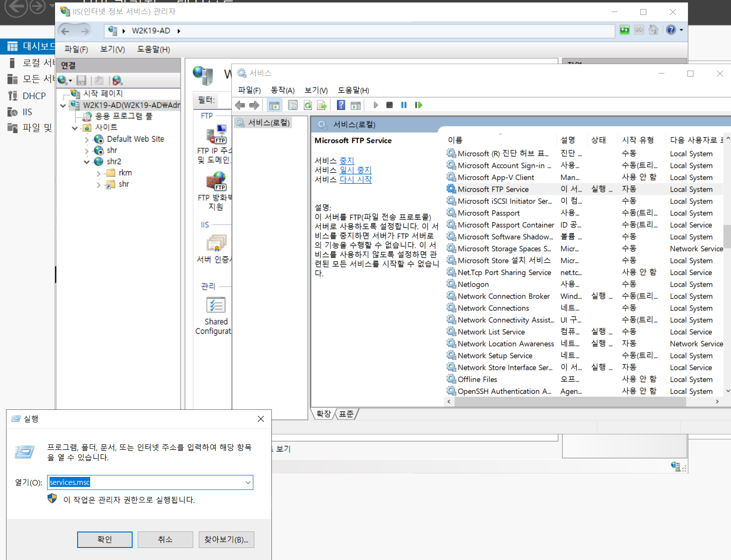Select the Network List Service row
The image size is (731, 560).
tap(584, 332)
